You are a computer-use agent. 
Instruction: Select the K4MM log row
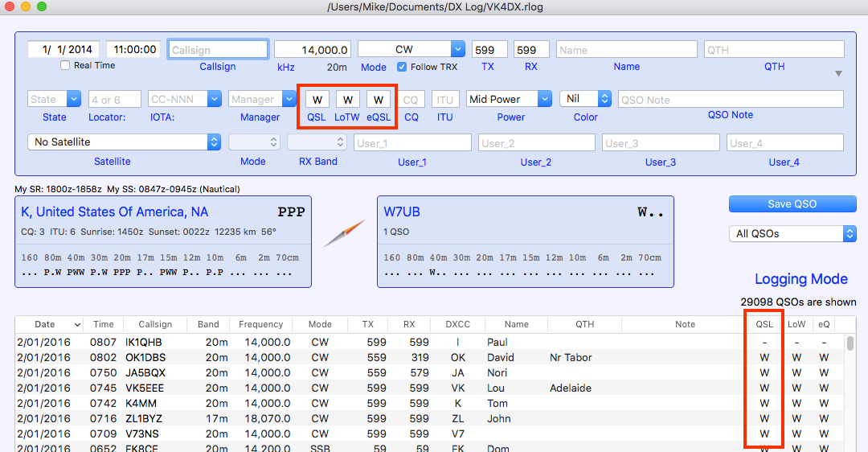point(430,403)
